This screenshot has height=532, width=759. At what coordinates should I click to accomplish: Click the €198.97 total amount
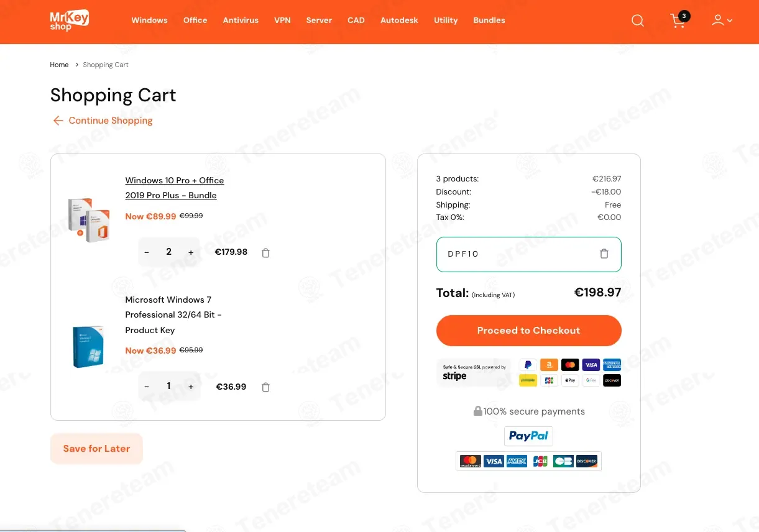click(597, 292)
